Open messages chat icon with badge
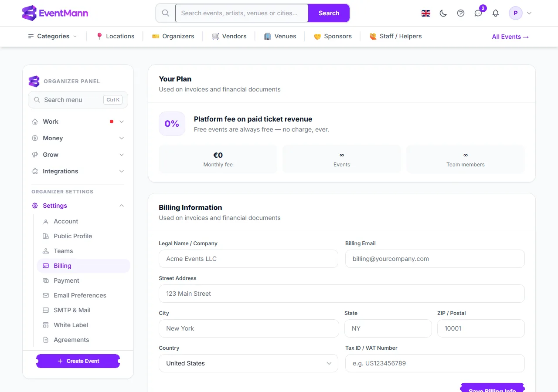The width and height of the screenshot is (558, 392). 478,13
